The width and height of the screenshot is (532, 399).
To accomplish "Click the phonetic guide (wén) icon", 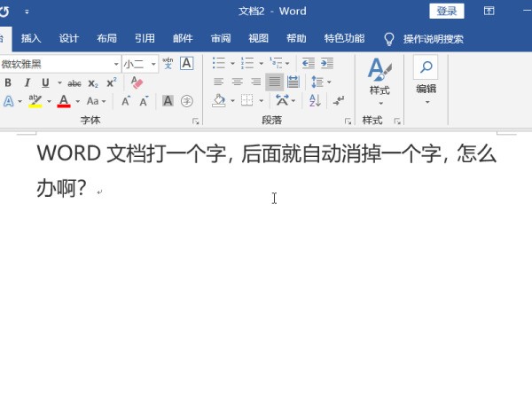I will point(167,63).
